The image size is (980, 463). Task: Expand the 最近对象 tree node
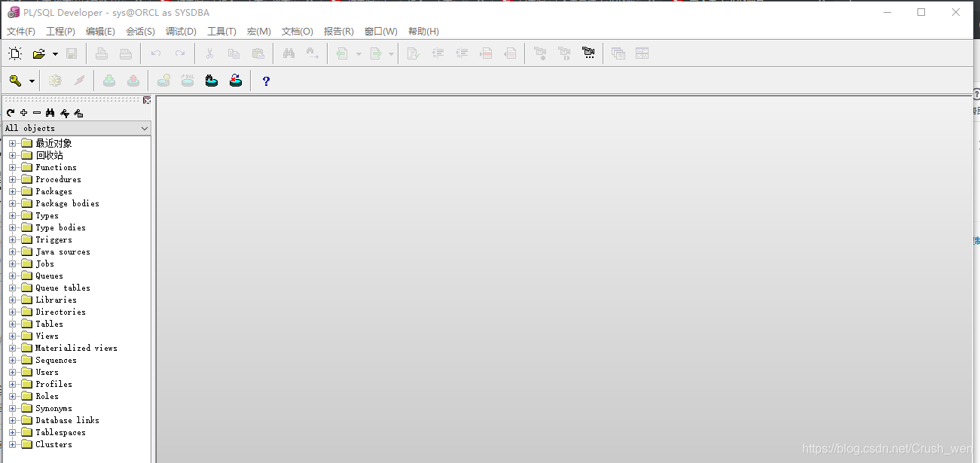click(x=12, y=143)
